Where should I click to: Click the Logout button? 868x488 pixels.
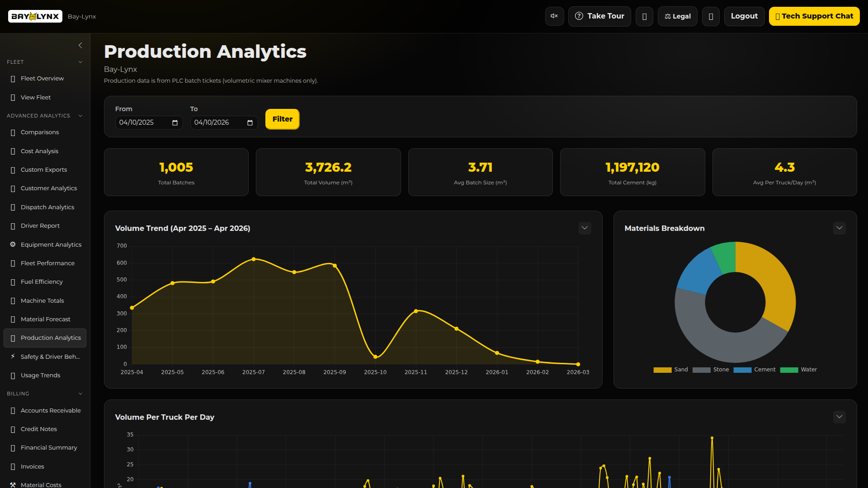(x=744, y=16)
